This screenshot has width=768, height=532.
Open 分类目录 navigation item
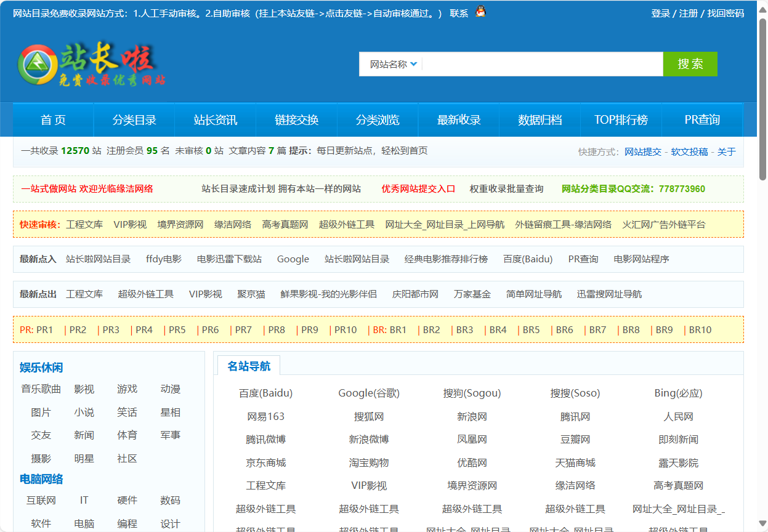134,120
